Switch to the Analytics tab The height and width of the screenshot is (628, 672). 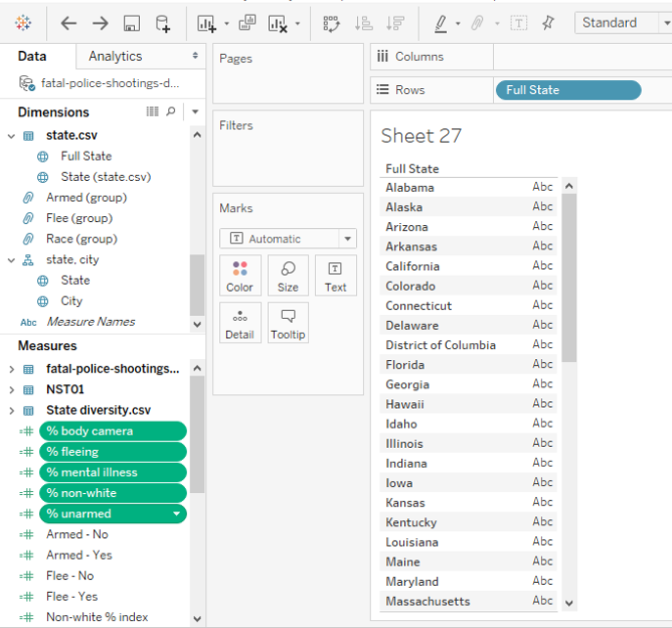115,57
